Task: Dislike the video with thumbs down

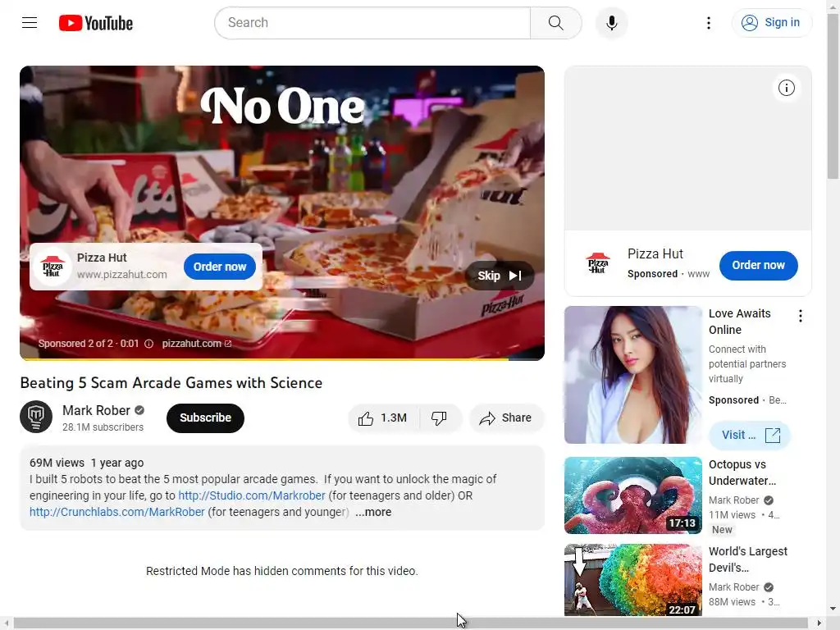Action: pos(440,418)
